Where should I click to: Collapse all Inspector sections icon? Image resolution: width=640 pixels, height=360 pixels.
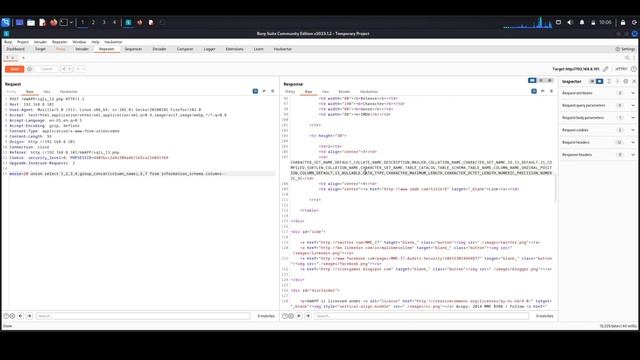[x=617, y=82]
